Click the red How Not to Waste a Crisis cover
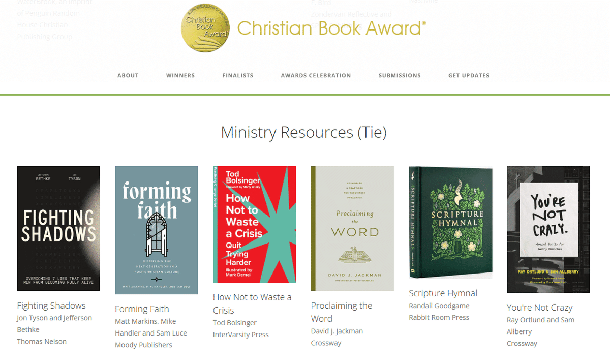The width and height of the screenshot is (610, 364). tap(254, 224)
